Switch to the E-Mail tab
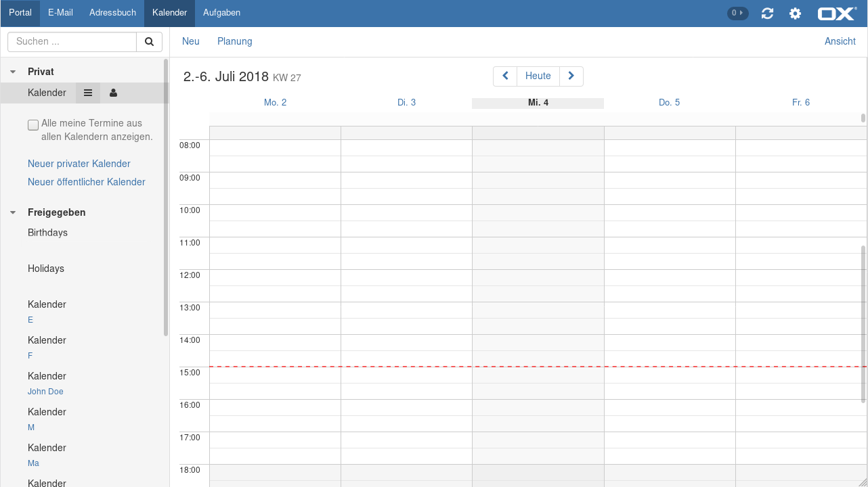This screenshot has height=487, width=868. tap(60, 13)
